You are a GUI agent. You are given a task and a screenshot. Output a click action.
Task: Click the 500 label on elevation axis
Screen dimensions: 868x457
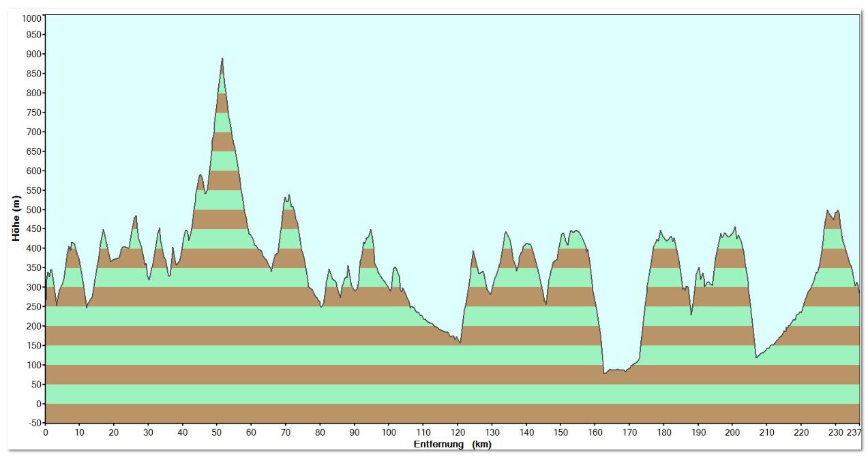[33, 209]
